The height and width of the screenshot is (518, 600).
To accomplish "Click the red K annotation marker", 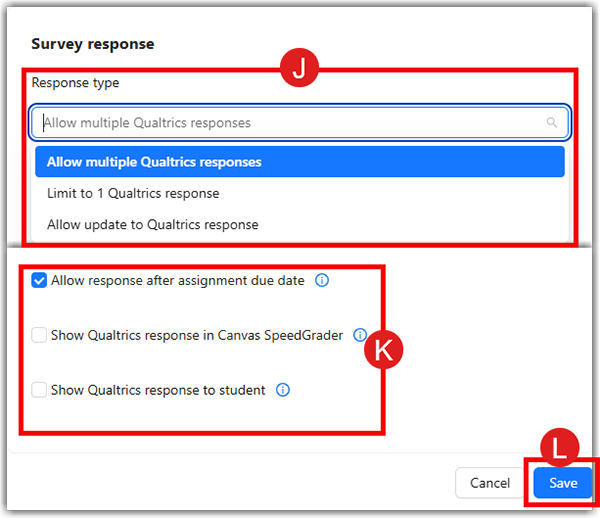I will (x=383, y=347).
